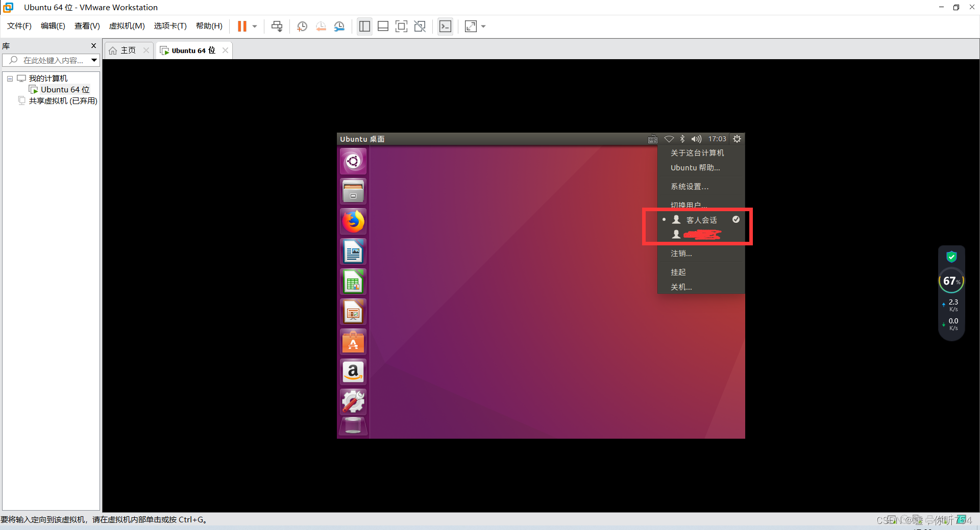Launch Firefox from the Ubuntu launcher
980x530 pixels.
353,222
